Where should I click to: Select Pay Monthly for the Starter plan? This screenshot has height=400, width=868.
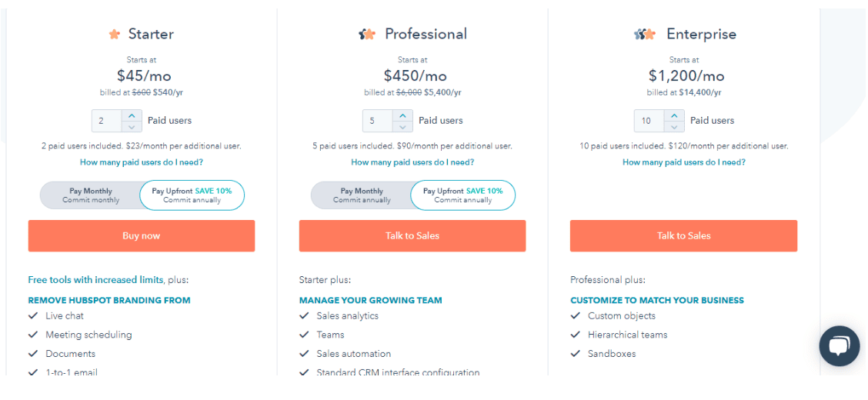point(90,195)
